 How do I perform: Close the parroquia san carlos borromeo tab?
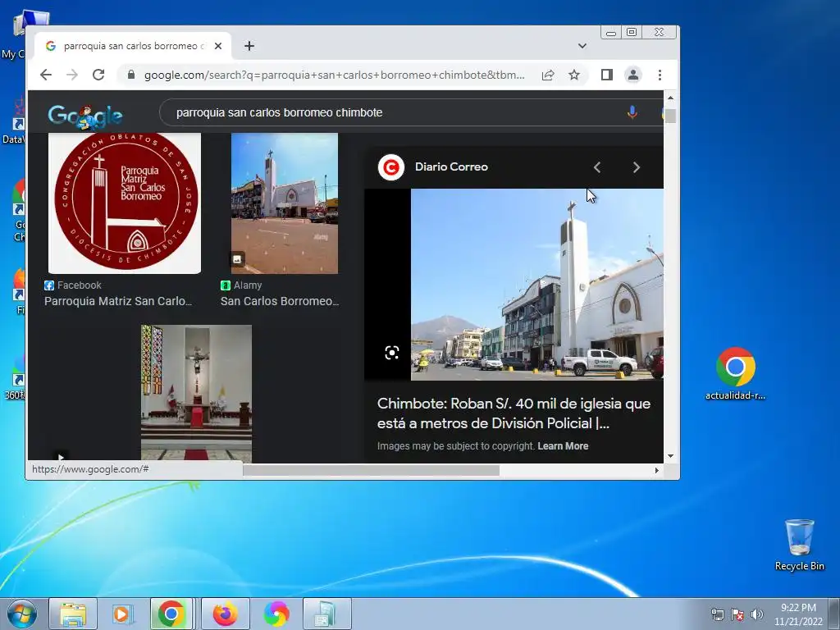tap(218, 46)
